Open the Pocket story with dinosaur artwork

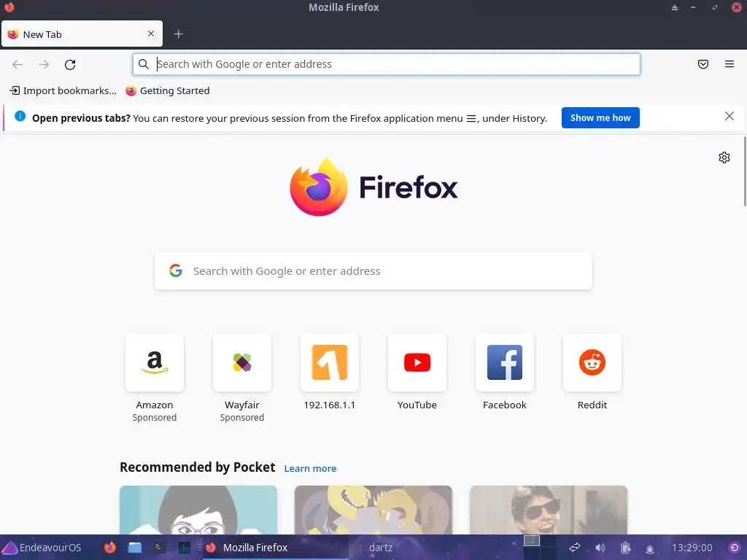click(373, 510)
